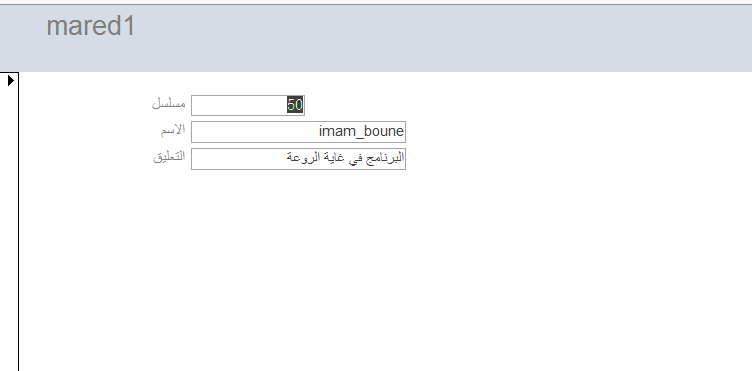The height and width of the screenshot is (371, 752).
Task: Click the مسلسل field label
Action: 168,104
